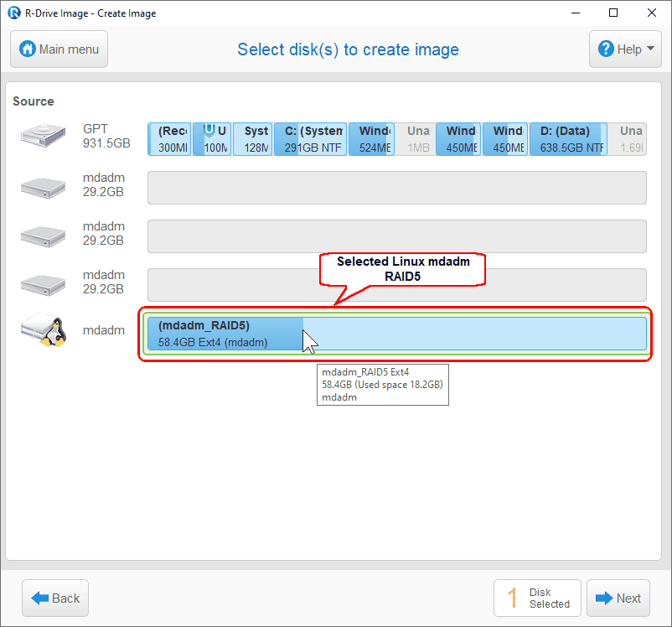This screenshot has height=627, width=672.
Task: Select the 1.69 unallocated space at end
Action: tap(628, 139)
